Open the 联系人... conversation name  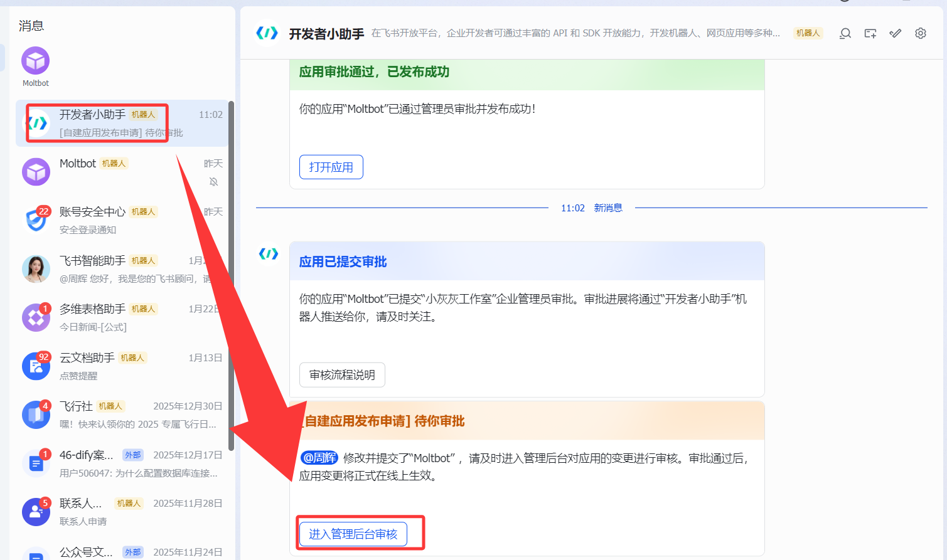coord(80,504)
